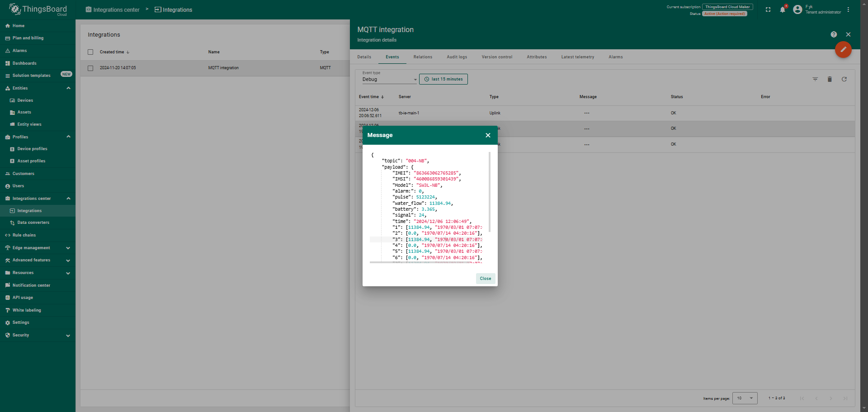
Task: Check the MQTT integration row checkbox
Action: point(90,68)
